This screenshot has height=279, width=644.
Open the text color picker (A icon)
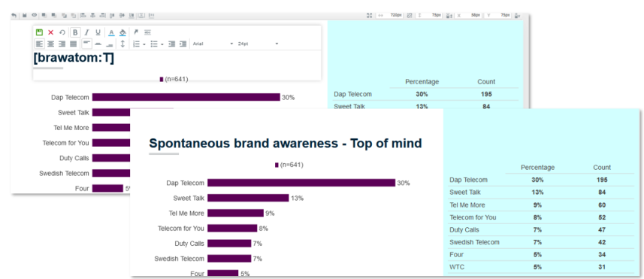pyautogui.click(x=111, y=32)
